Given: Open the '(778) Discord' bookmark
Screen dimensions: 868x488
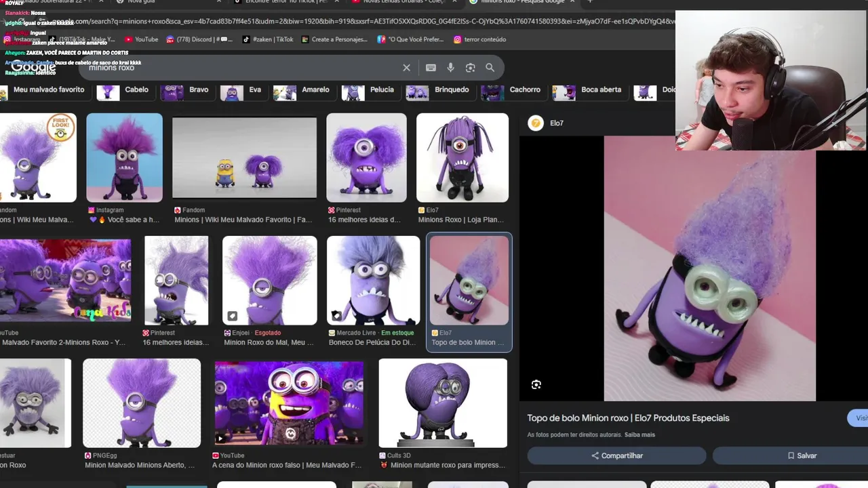Looking at the screenshot, I should coord(199,39).
